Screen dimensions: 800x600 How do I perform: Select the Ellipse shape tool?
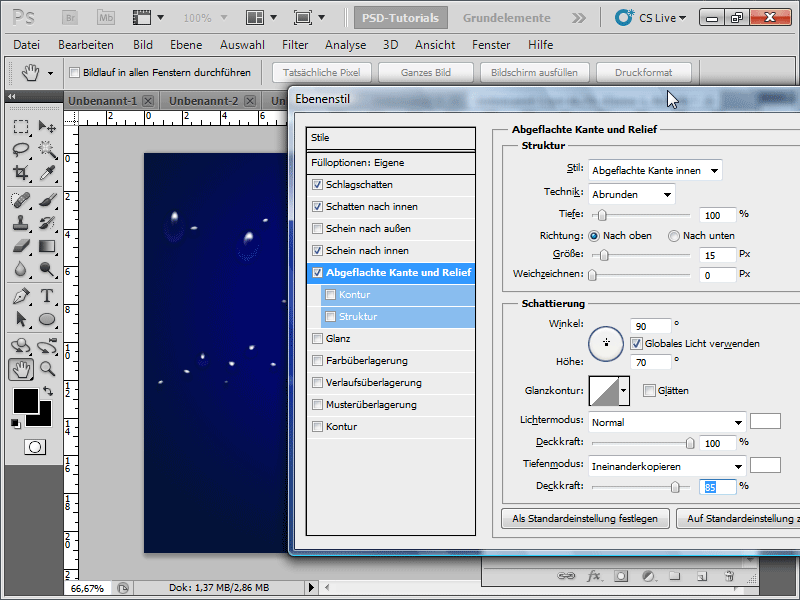coord(47,319)
